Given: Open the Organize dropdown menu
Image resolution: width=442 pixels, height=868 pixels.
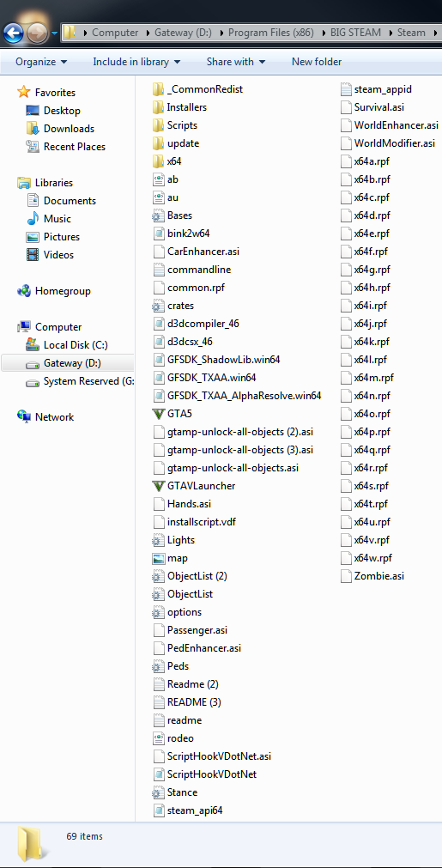Looking at the screenshot, I should [x=41, y=62].
